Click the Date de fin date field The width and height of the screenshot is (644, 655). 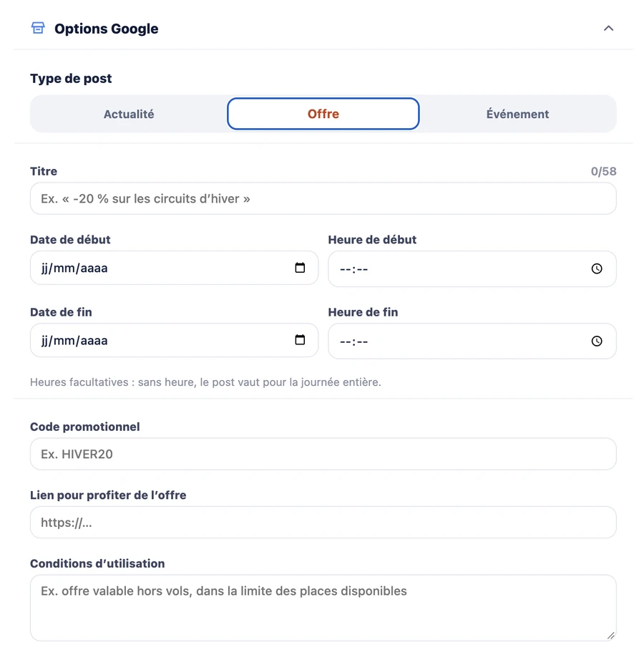(174, 340)
